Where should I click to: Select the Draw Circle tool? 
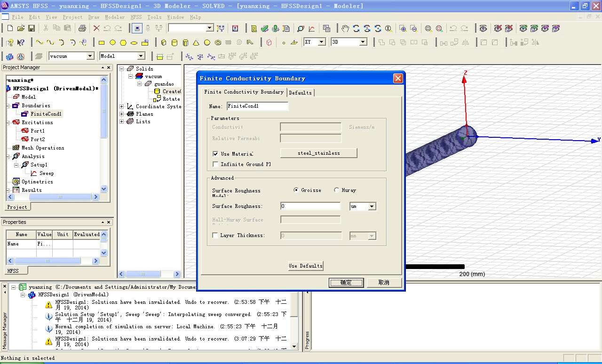tap(112, 42)
